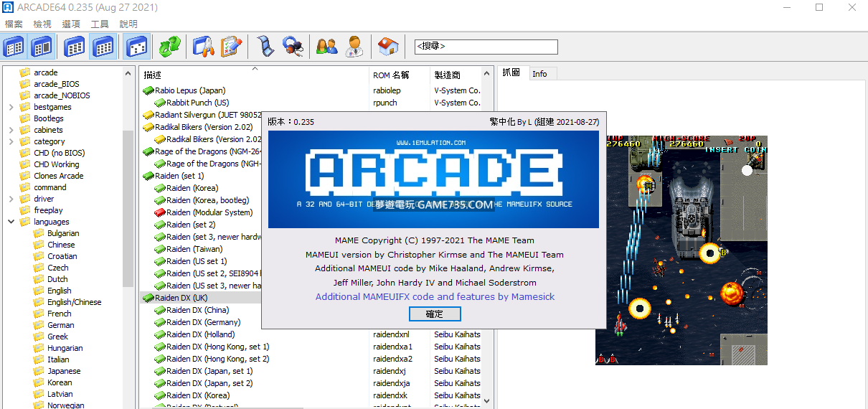
Task: Toggle the second view-mode button in the toolbar
Action: tap(42, 47)
